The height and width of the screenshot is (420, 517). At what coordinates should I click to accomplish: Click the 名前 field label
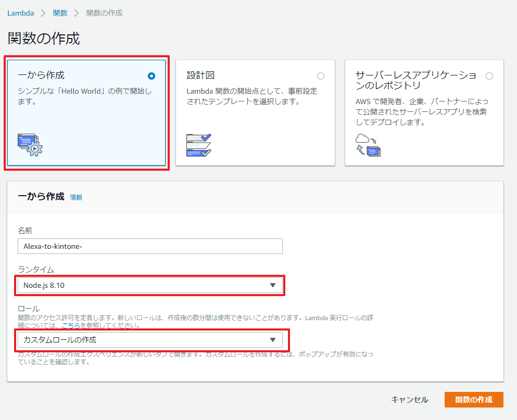tap(24, 231)
